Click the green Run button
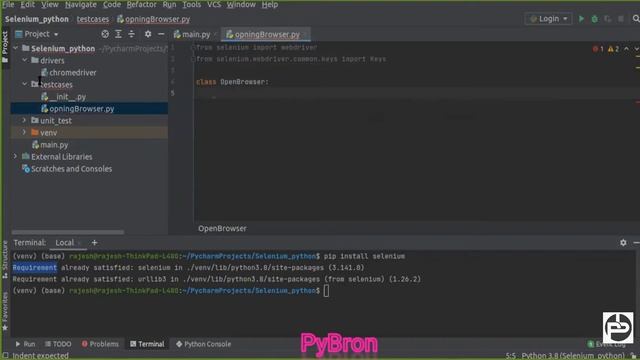640x360 pixels. (x=581, y=19)
